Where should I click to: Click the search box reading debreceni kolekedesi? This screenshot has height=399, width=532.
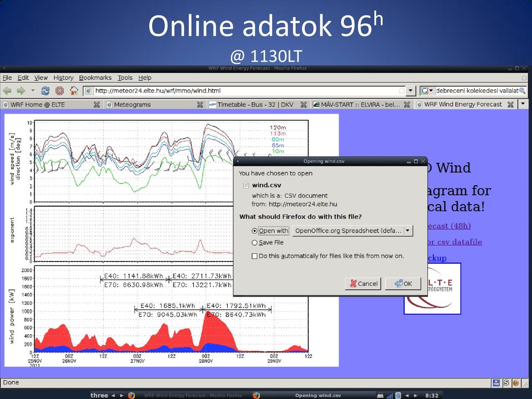pos(477,90)
